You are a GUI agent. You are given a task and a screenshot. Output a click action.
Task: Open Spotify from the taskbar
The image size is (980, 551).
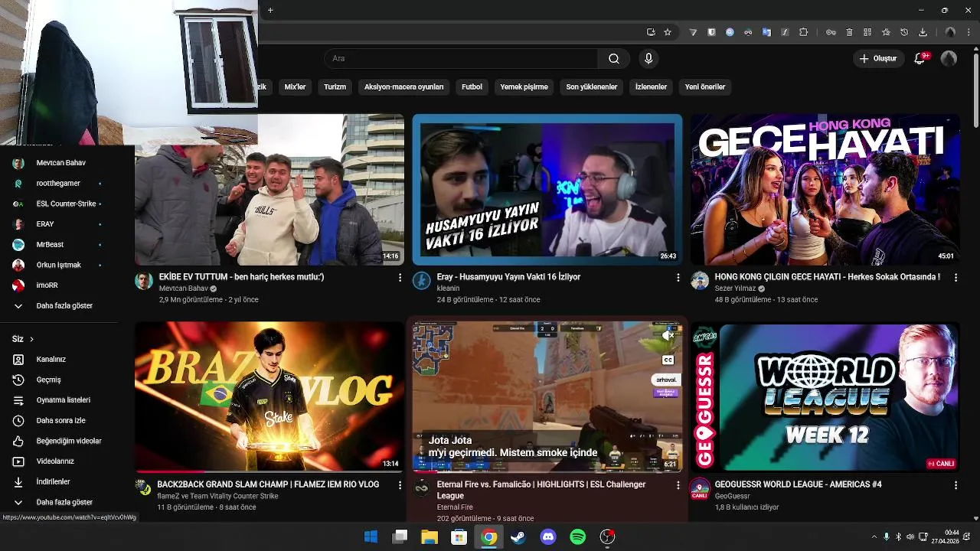[578, 536]
